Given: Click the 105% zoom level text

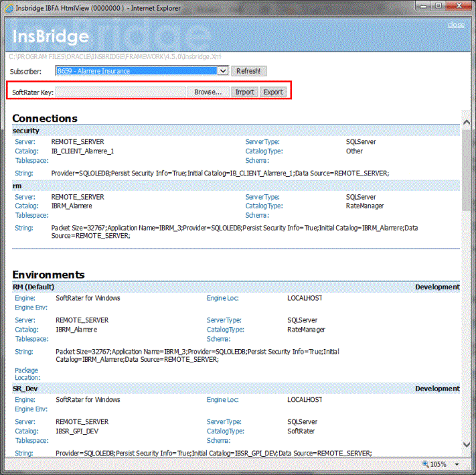Looking at the screenshot, I should point(438,464).
